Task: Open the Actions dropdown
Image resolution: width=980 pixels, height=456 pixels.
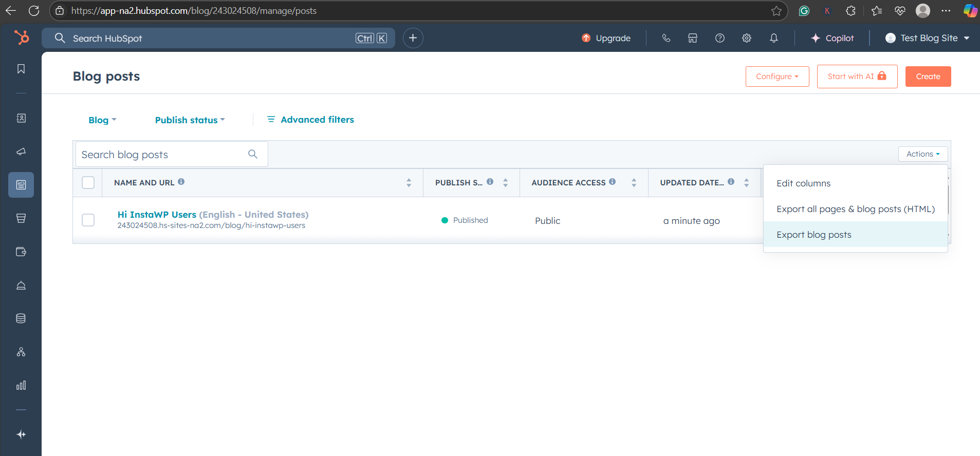Action: 923,154
